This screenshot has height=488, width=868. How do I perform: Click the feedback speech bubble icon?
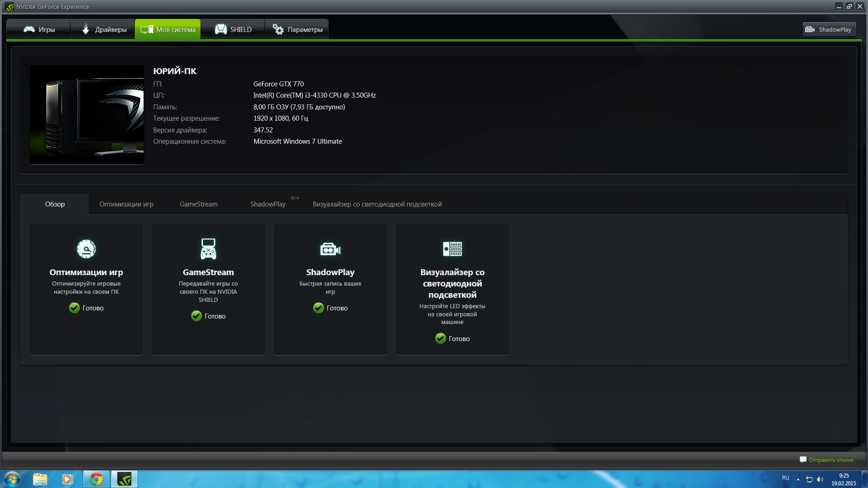point(803,460)
